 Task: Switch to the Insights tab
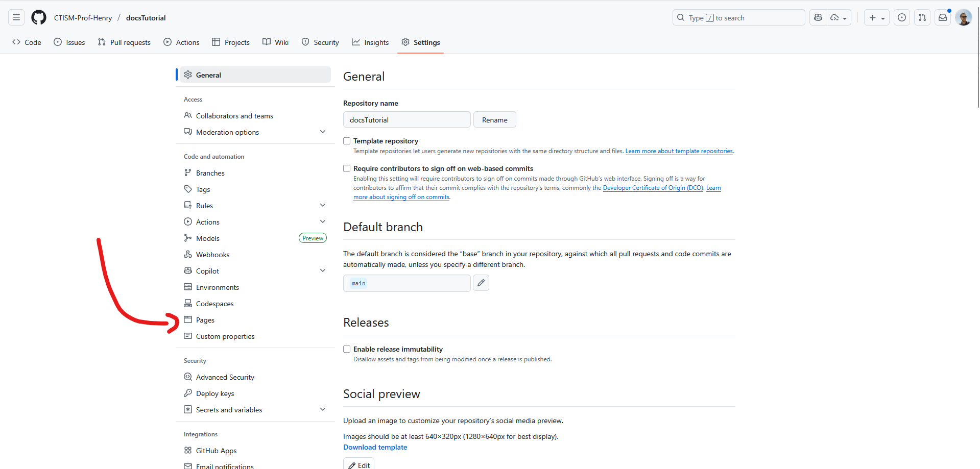tap(370, 42)
